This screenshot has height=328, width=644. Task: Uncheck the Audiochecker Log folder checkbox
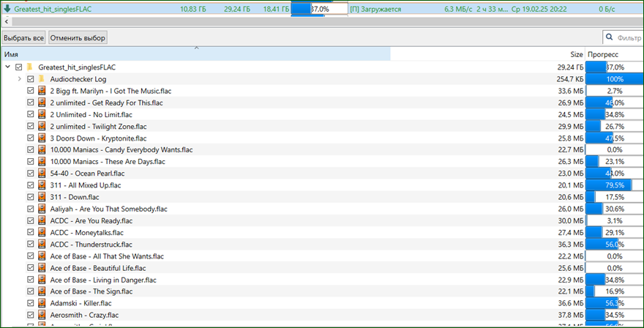coord(31,79)
